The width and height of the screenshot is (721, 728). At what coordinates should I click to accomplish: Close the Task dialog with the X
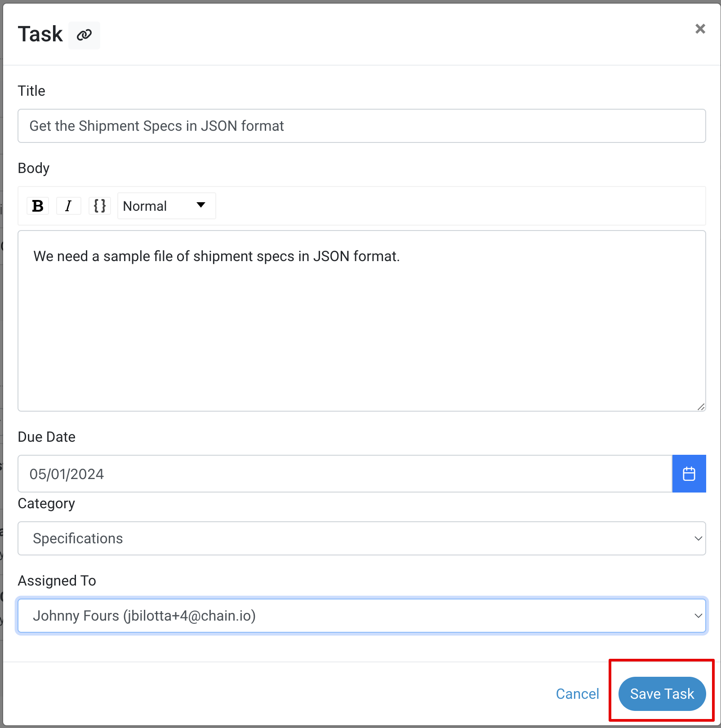point(700,29)
